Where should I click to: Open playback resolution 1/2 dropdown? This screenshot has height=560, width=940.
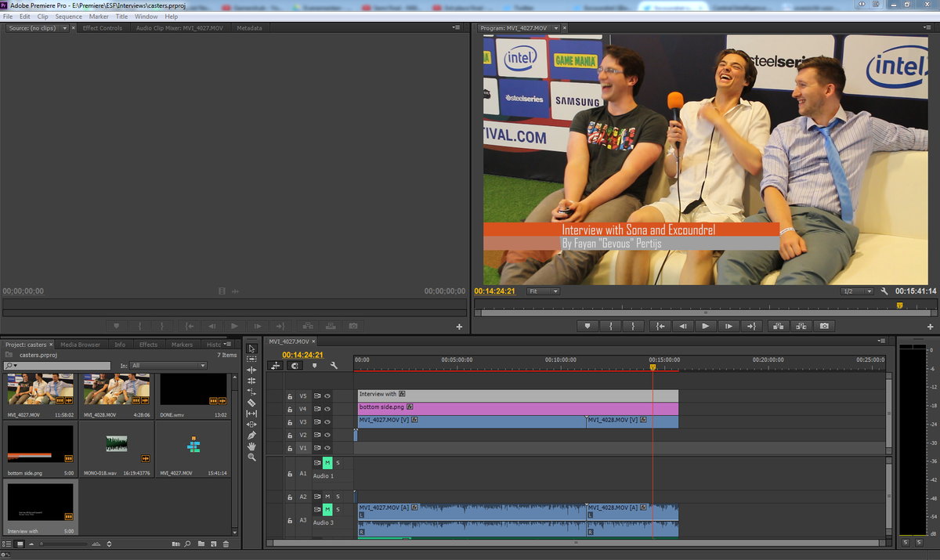tap(857, 291)
